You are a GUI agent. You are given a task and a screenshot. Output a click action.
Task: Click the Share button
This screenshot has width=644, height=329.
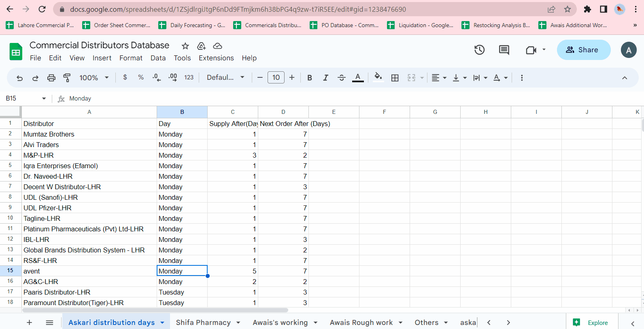[584, 50]
